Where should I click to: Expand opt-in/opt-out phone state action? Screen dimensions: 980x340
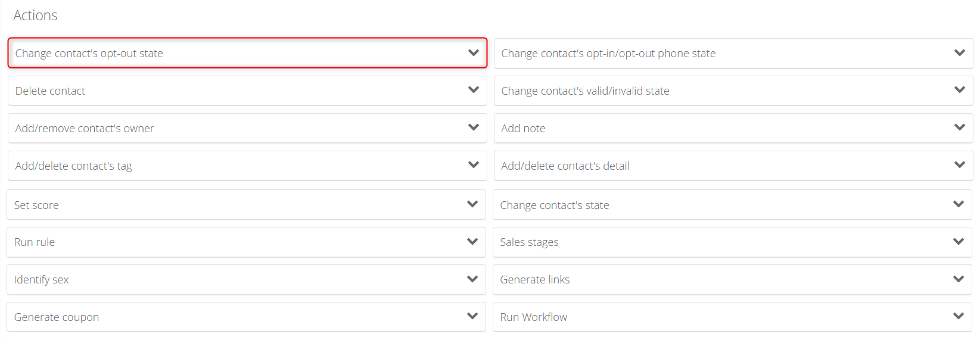click(733, 53)
